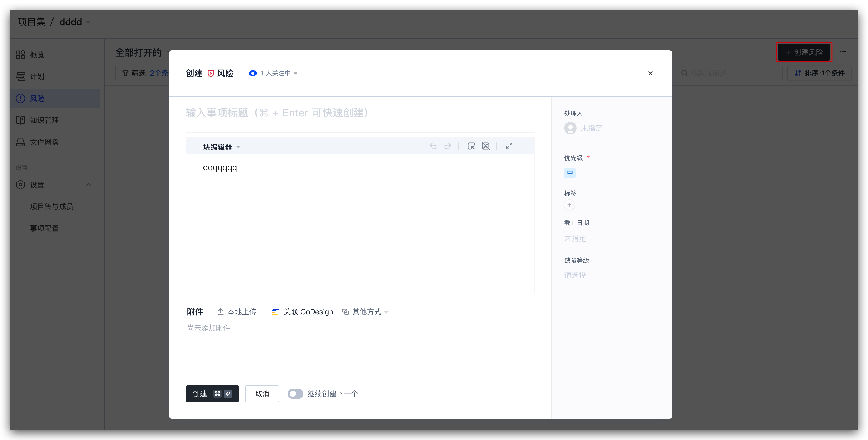Open the 优先级 中 priority selector
This screenshot has width=868, height=440.
[569, 173]
